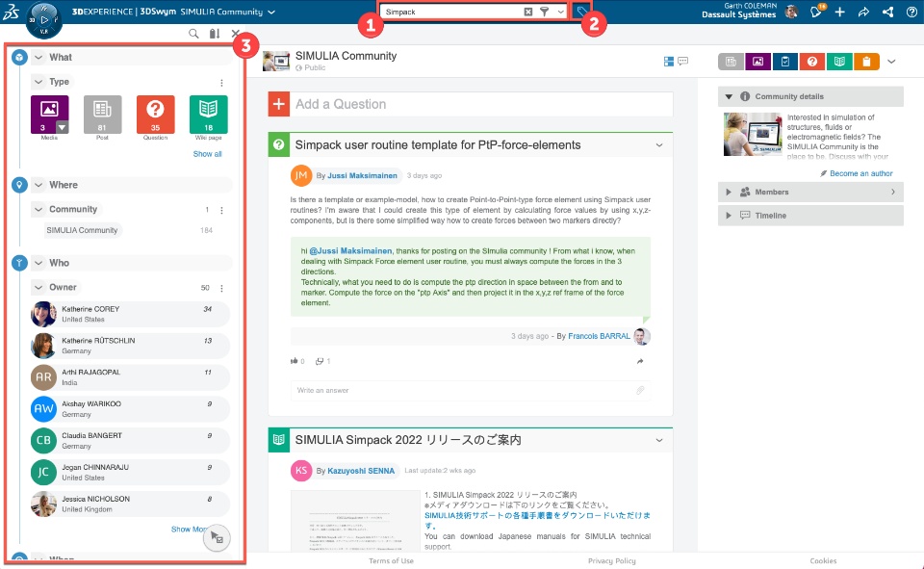This screenshot has width=924, height=569.
Task: Select the red Questions tab
Action: coord(812,62)
